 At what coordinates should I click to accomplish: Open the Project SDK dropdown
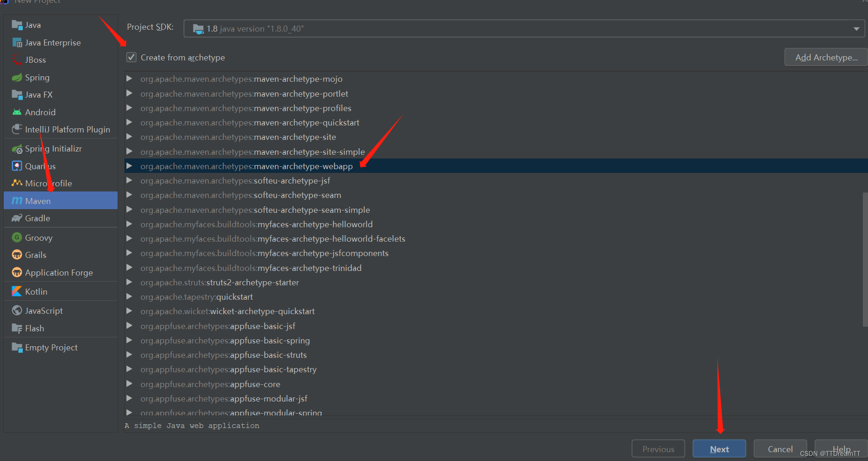pyautogui.click(x=856, y=29)
